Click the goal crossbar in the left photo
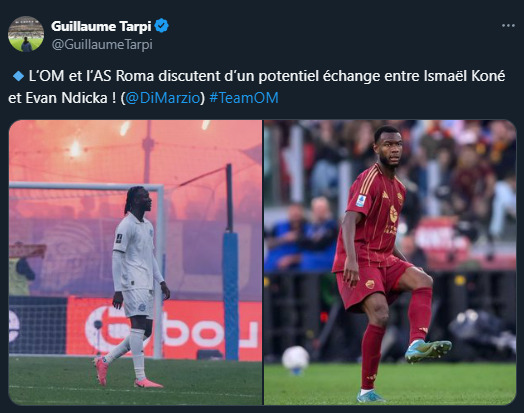Screen dimensions: 524x413 pos(86,186)
